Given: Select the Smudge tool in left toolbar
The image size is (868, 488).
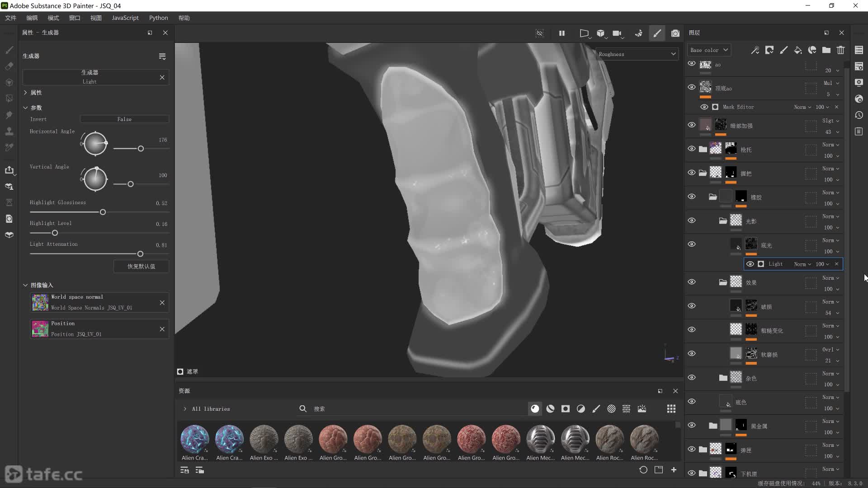Looking at the screenshot, I should [x=9, y=115].
